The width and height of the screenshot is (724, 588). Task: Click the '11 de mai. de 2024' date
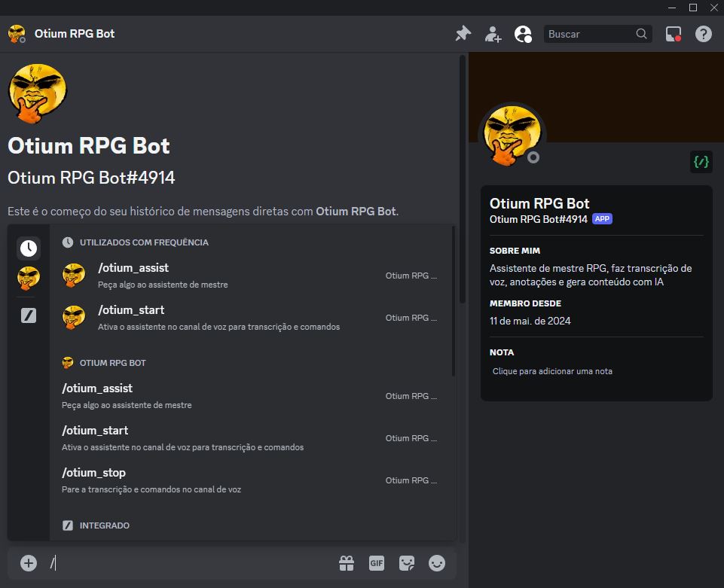(x=530, y=321)
